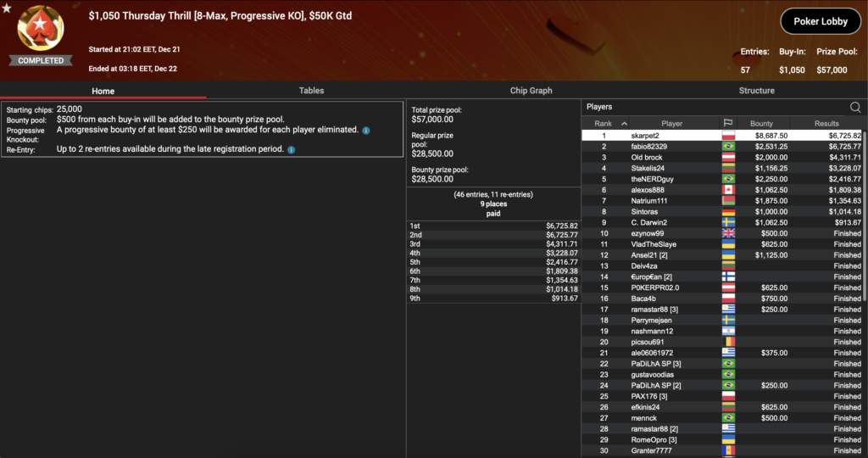Viewport: 868px width, 458px height.
Task: Click the Poland flag next to skarpet2
Action: [727, 136]
